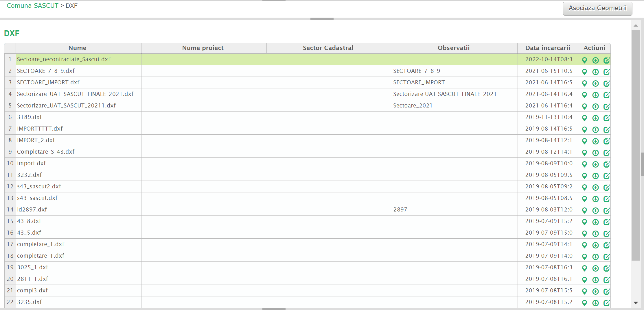The height and width of the screenshot is (310, 644).
Task: Locate 3189.dxf on map
Action: coord(584,118)
